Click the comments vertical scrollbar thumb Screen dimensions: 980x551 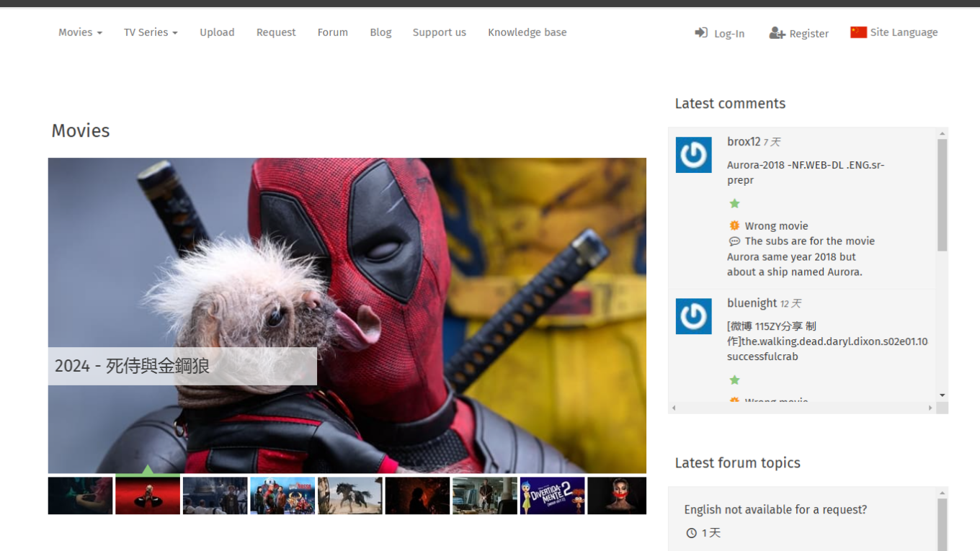[942, 194]
